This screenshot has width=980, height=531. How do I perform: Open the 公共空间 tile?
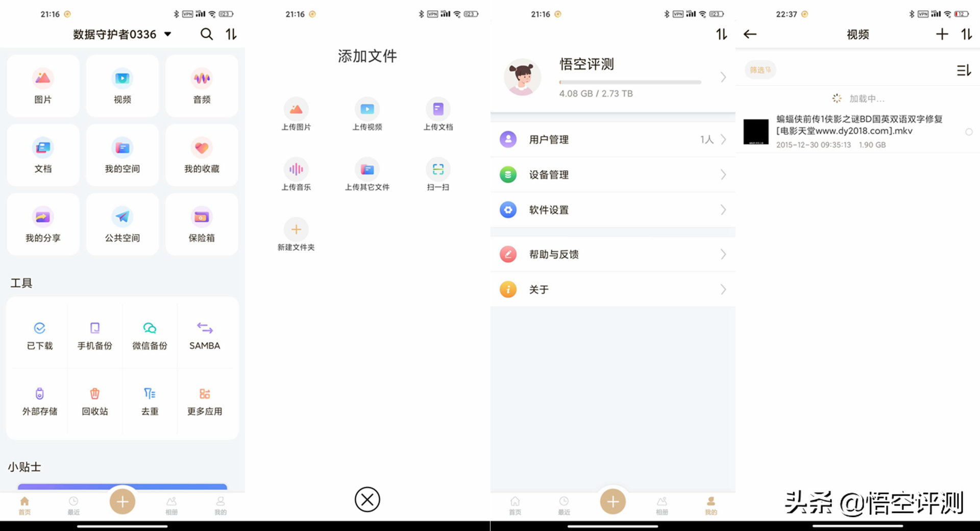click(x=122, y=224)
